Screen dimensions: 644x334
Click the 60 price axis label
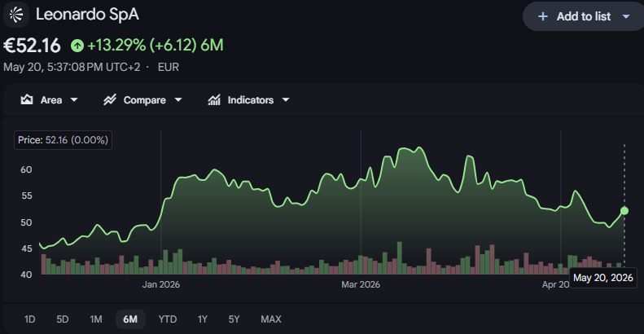point(26,169)
